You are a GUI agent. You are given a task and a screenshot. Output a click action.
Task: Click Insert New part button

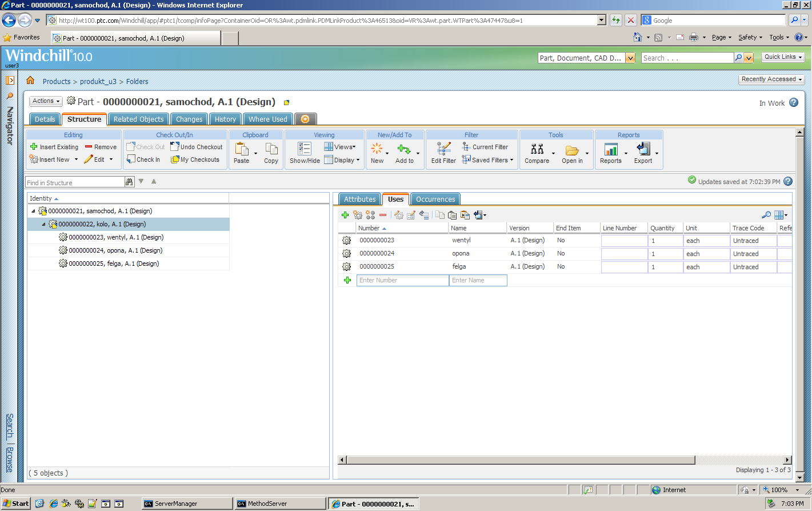50,159
